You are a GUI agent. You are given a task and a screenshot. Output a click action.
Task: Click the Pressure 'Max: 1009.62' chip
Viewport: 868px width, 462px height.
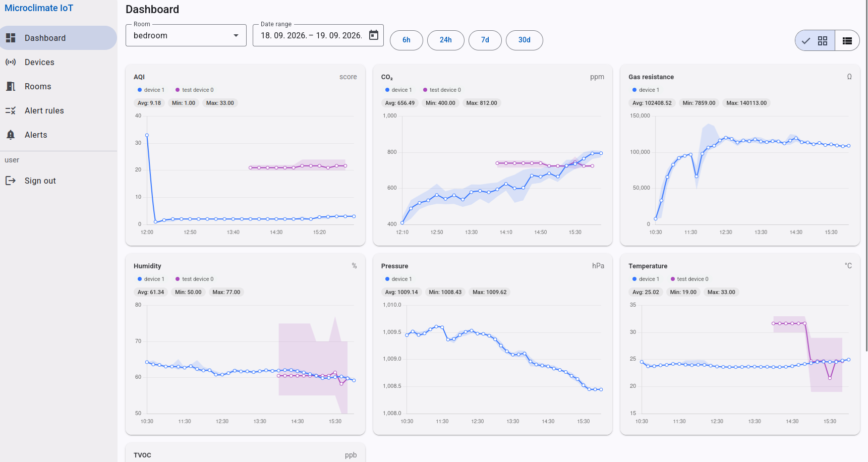click(490, 292)
